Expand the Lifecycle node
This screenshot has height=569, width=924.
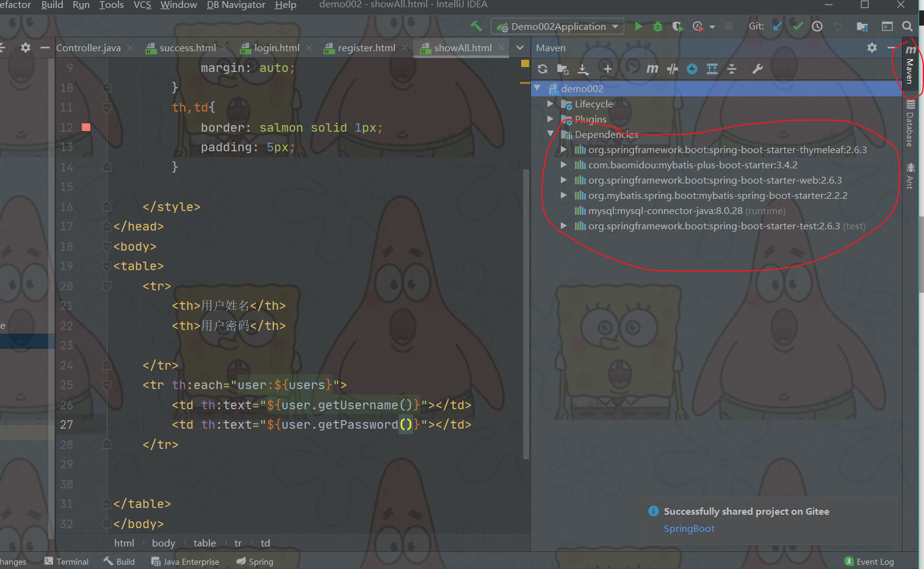coord(550,104)
